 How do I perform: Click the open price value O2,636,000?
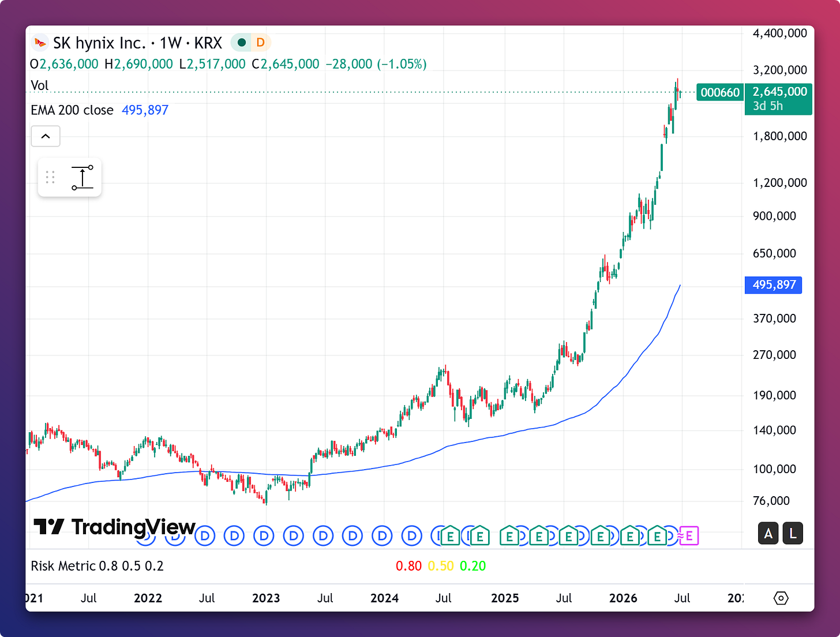[64, 64]
